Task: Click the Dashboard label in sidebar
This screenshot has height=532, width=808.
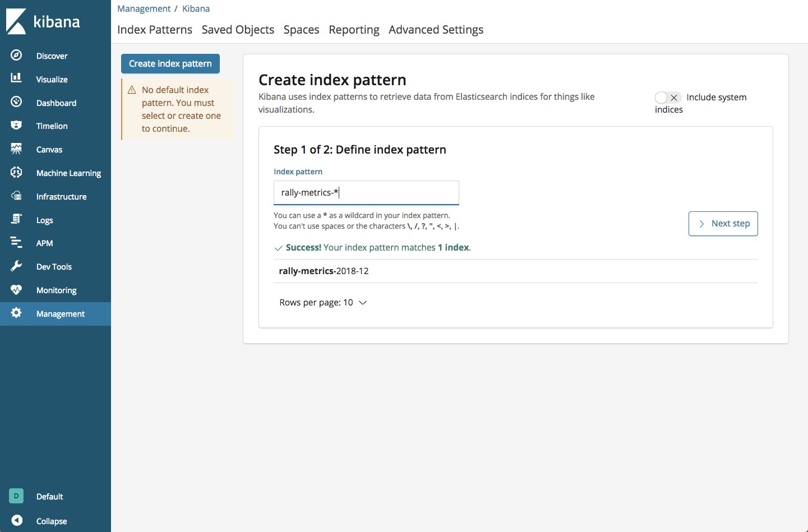Action: coord(56,103)
